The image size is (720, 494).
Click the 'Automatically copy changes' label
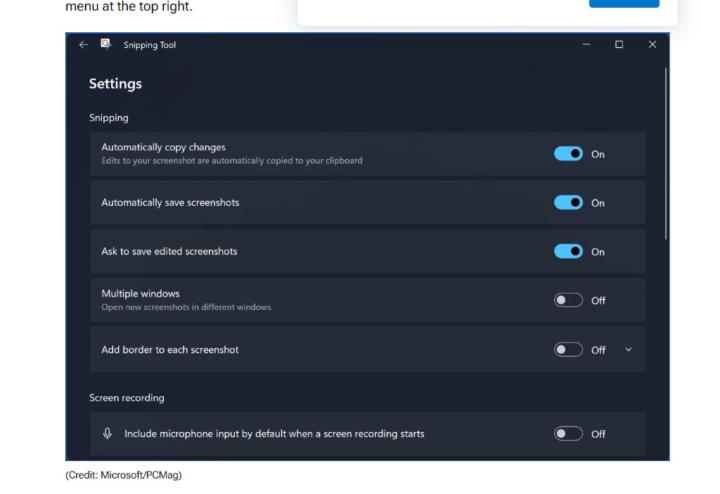163,147
